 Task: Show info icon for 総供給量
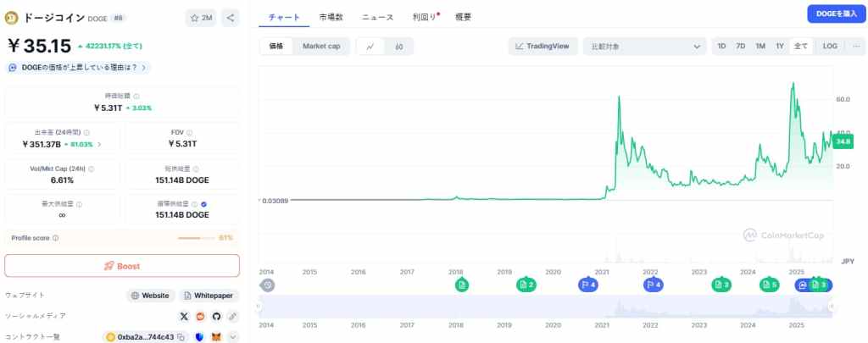(196, 169)
